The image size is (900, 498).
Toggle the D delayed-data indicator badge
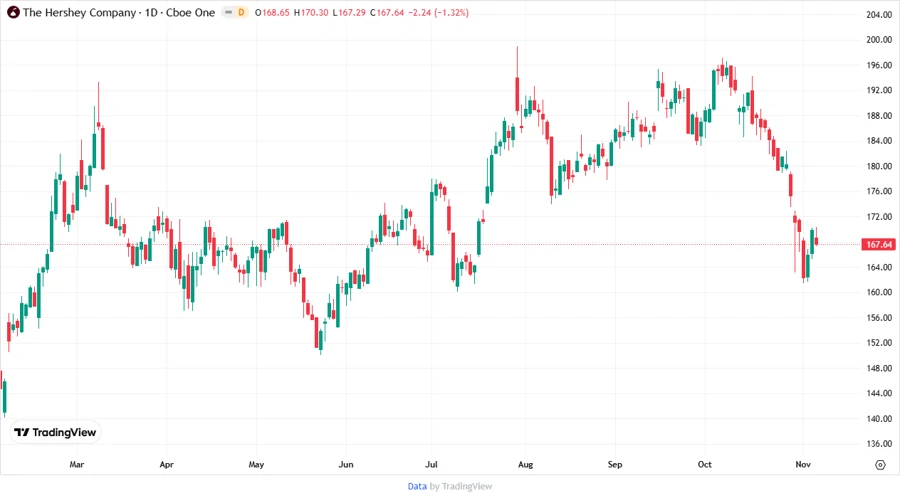point(241,12)
